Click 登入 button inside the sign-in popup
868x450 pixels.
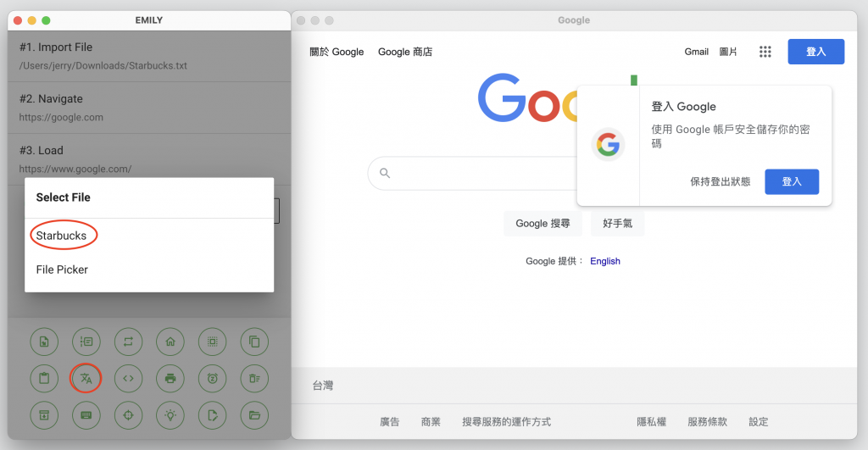coord(792,181)
